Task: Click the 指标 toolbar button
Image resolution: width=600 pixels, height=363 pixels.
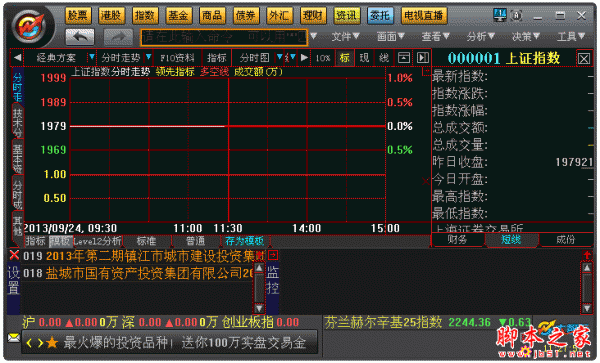Action: (217, 58)
